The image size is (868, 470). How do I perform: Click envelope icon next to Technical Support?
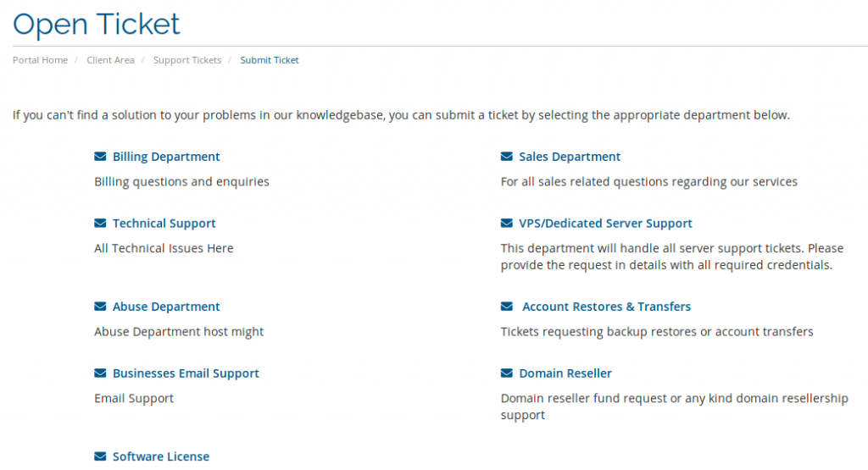coord(100,224)
